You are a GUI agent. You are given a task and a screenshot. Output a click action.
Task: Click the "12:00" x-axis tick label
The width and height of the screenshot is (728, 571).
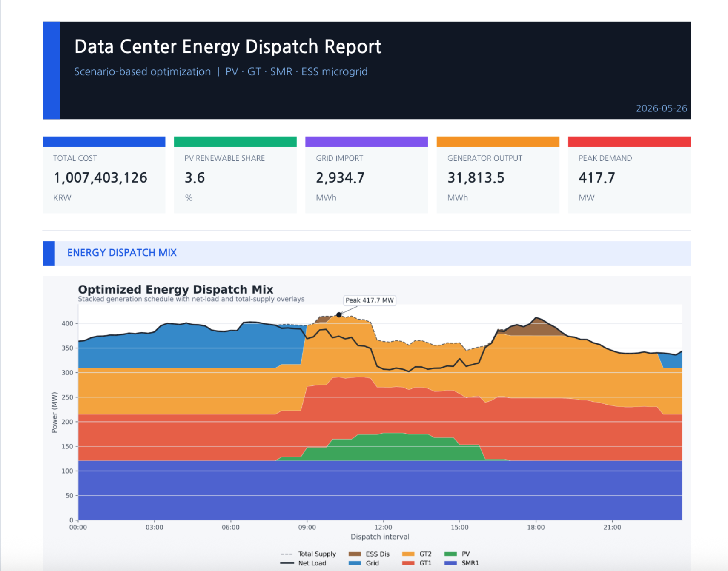(x=383, y=528)
